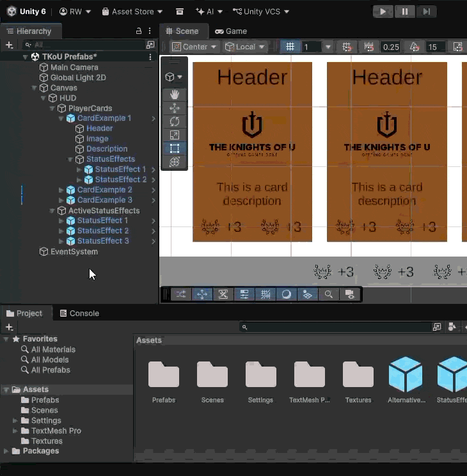Open the Asset Store dropdown
This screenshot has width=467, height=476.
coord(132,12)
